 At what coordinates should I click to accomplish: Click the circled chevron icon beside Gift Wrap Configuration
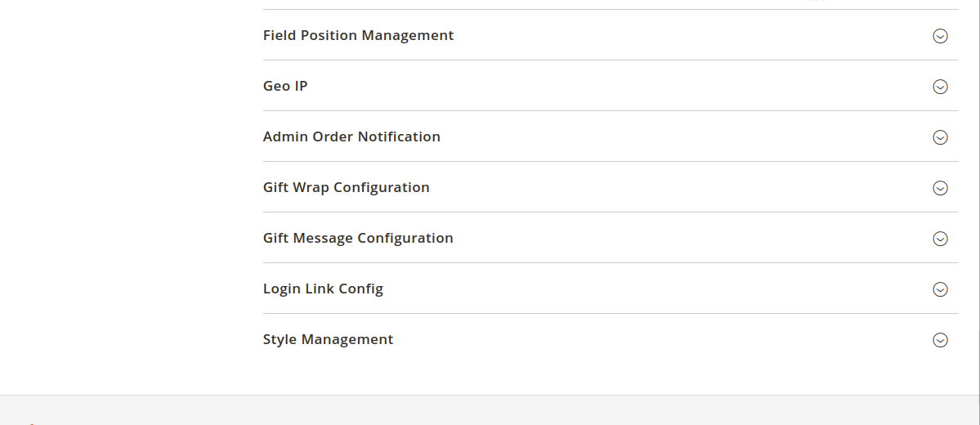(x=940, y=188)
